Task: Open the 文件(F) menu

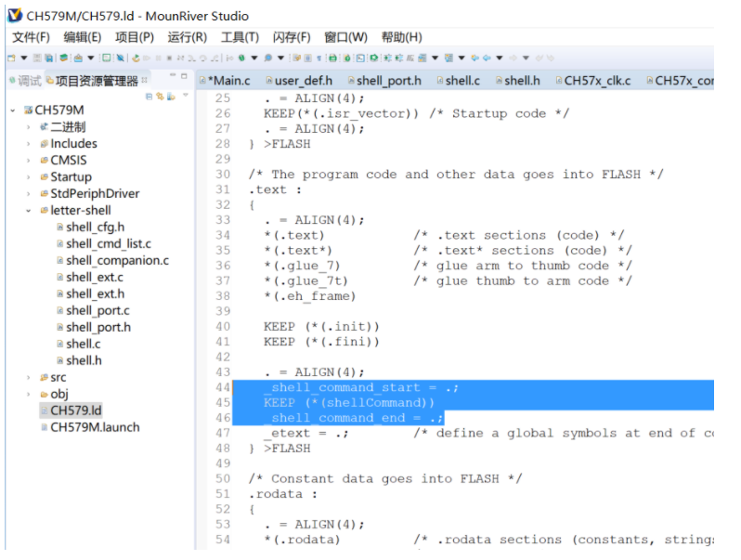Action: [x=30, y=37]
